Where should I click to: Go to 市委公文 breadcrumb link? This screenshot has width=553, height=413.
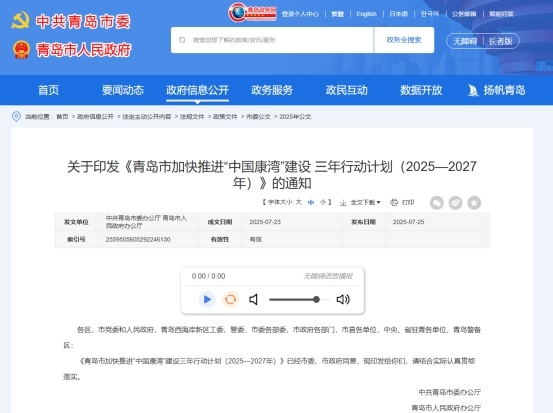pyautogui.click(x=258, y=117)
